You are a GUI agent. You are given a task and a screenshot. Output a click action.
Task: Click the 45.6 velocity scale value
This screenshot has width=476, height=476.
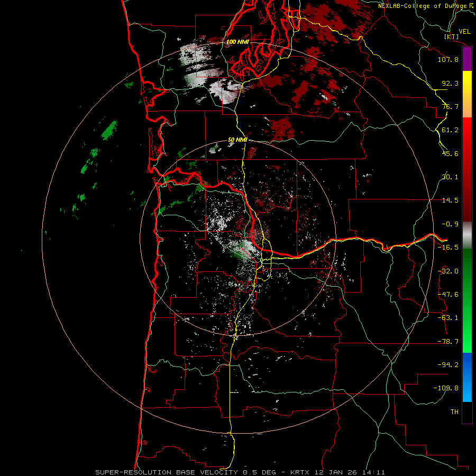tap(450, 153)
